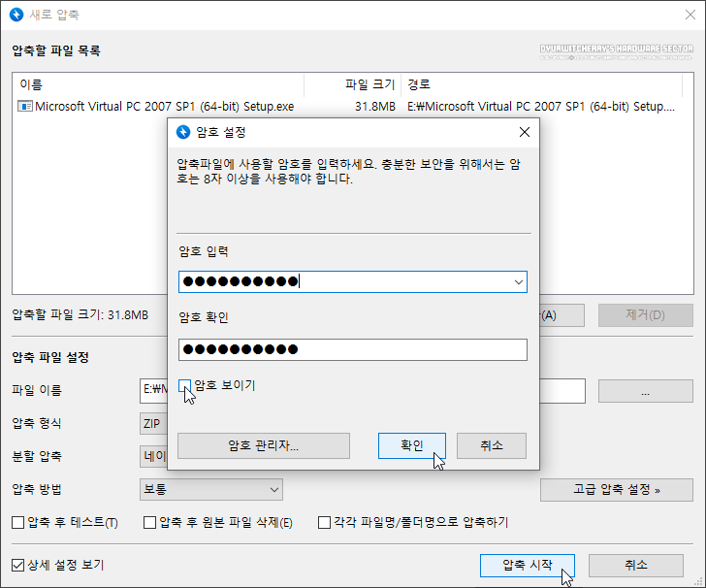
Task: Toggle 압축 후 원본 파일 삭제(E) checkbox
Action: (x=149, y=523)
